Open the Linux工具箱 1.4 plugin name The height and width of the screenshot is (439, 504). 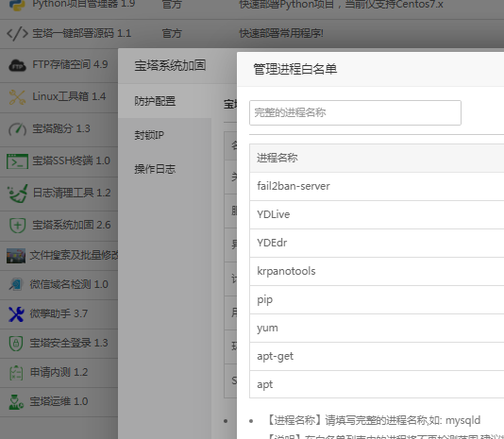click(69, 96)
